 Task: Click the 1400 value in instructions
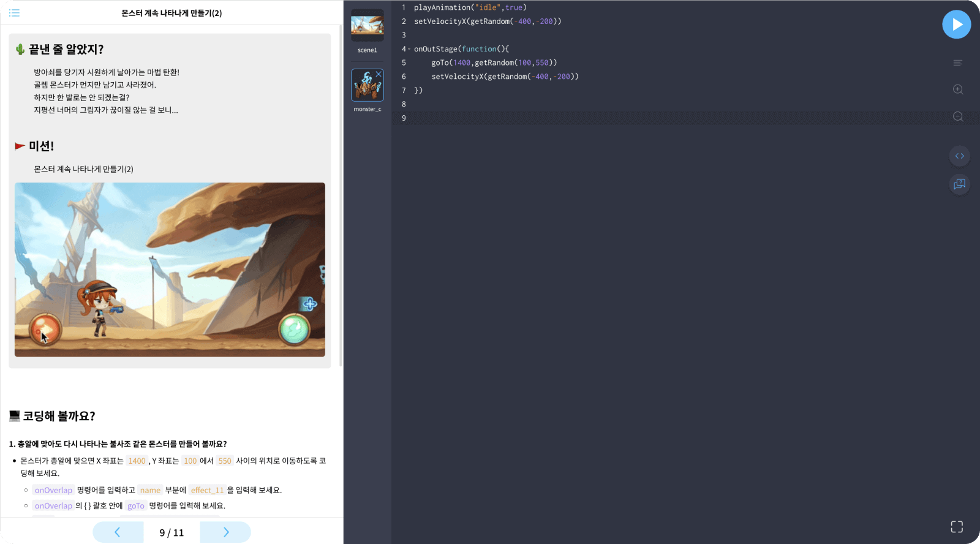(x=137, y=461)
